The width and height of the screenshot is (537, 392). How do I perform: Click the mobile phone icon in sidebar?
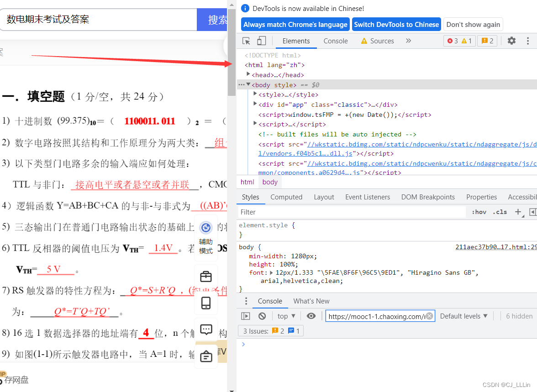tap(206, 303)
